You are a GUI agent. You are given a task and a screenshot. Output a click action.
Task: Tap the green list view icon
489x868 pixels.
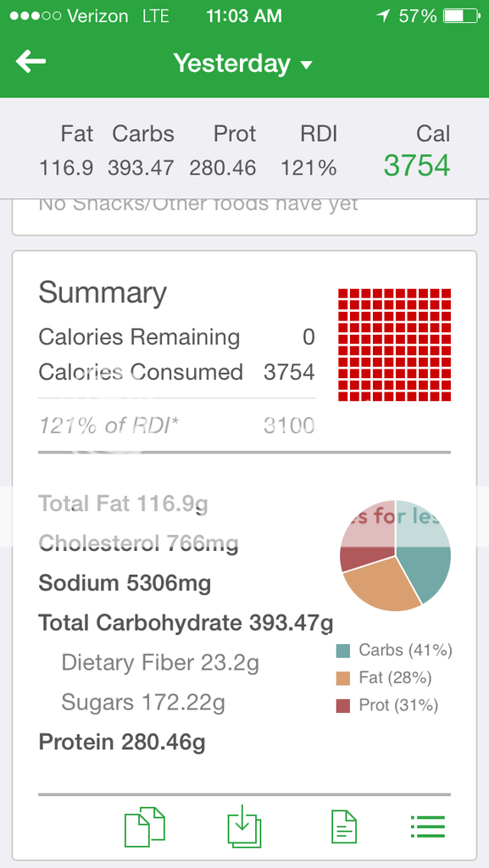tap(428, 827)
